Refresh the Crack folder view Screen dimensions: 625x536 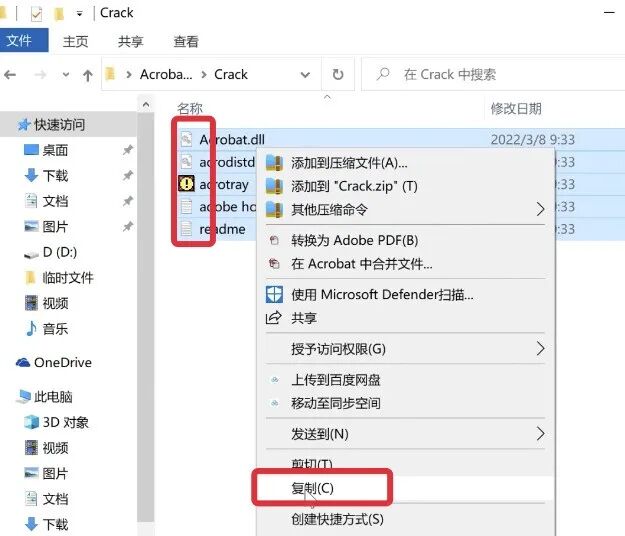(338, 75)
